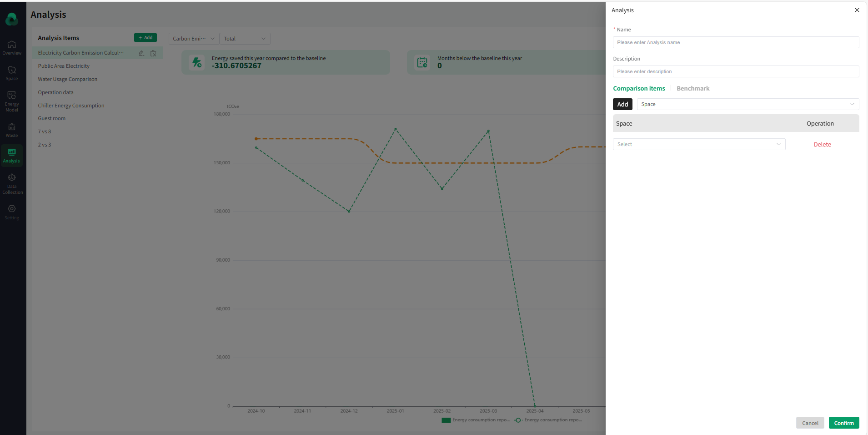The image size is (868, 435).
Task: Select Chiller Energy Consumption analysis item
Action: click(71, 106)
